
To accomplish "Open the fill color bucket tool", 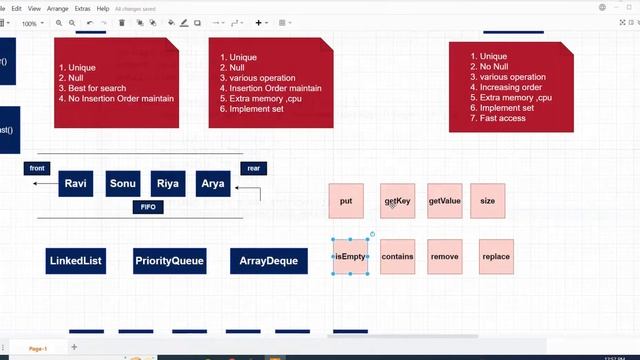I will [171, 23].
